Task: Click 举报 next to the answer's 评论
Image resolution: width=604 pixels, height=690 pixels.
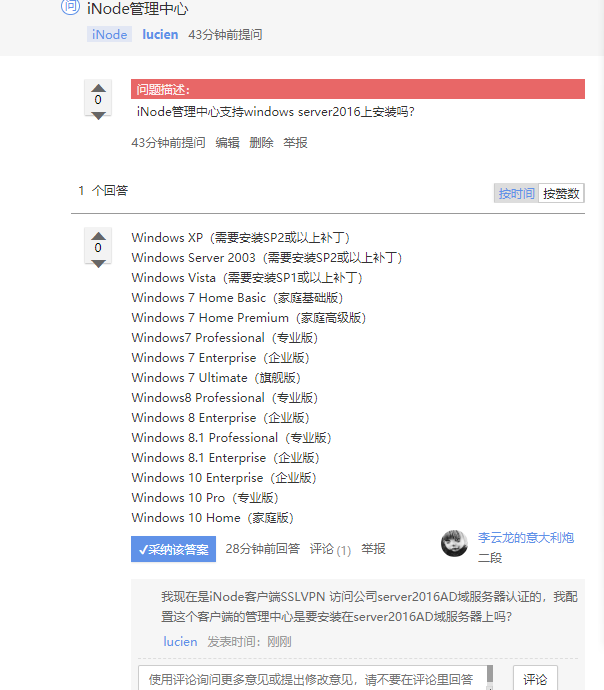Action: [x=373, y=549]
